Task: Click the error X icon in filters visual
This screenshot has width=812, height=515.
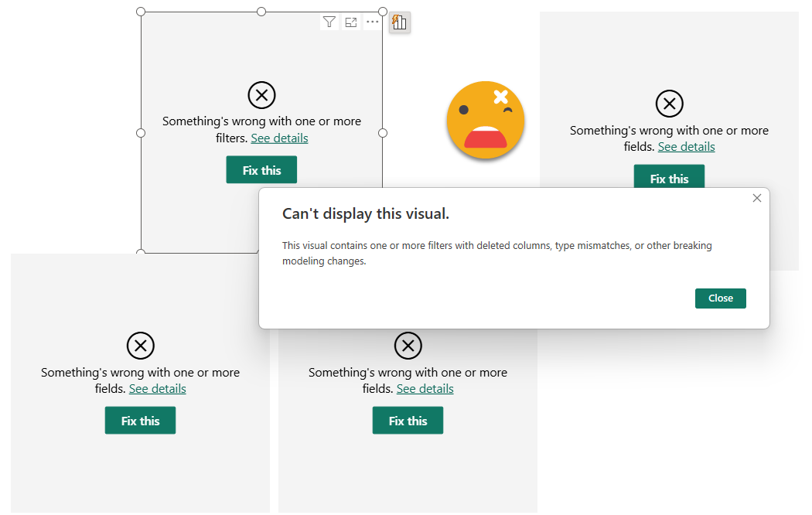Action: coord(261,95)
